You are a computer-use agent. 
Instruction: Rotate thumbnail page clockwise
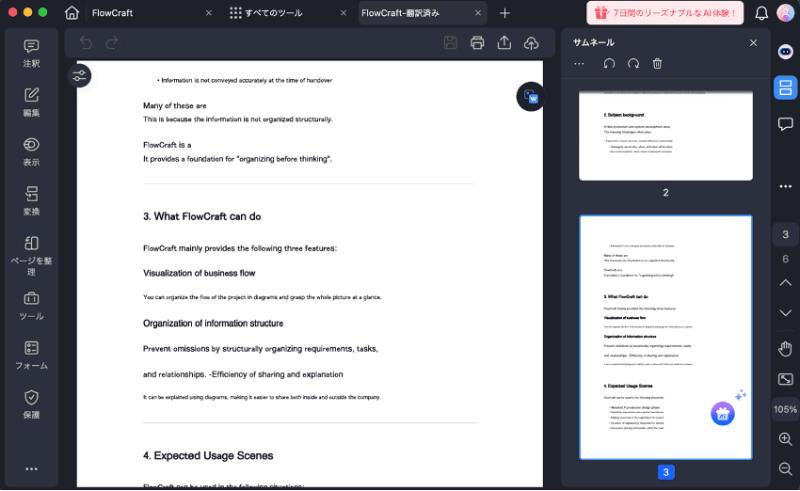(x=633, y=64)
